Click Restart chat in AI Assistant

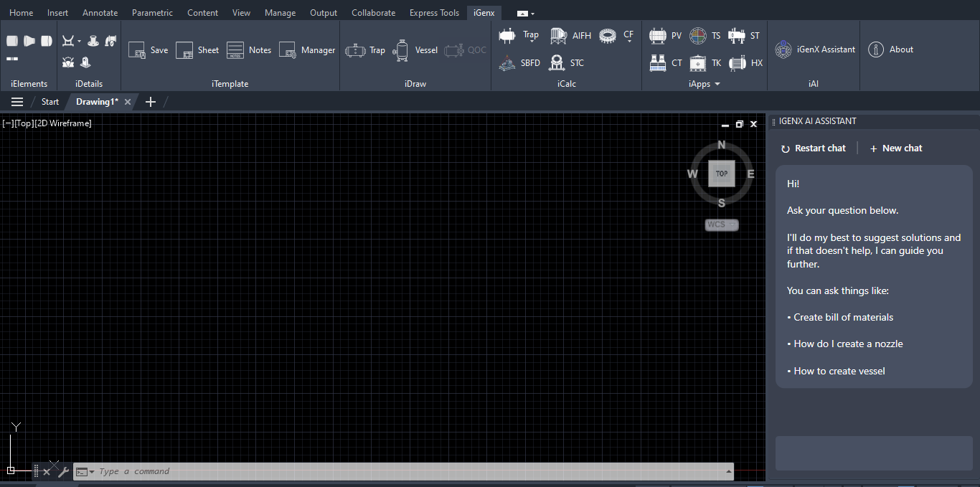coord(814,148)
